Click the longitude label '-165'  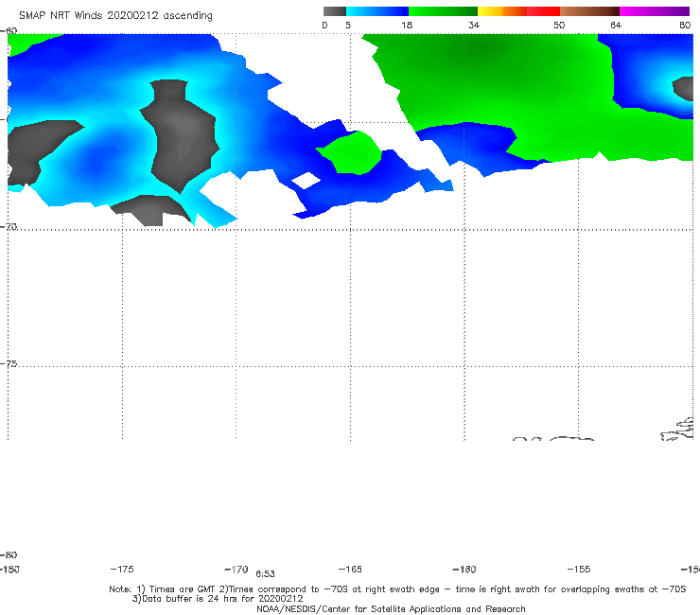pyautogui.click(x=350, y=569)
